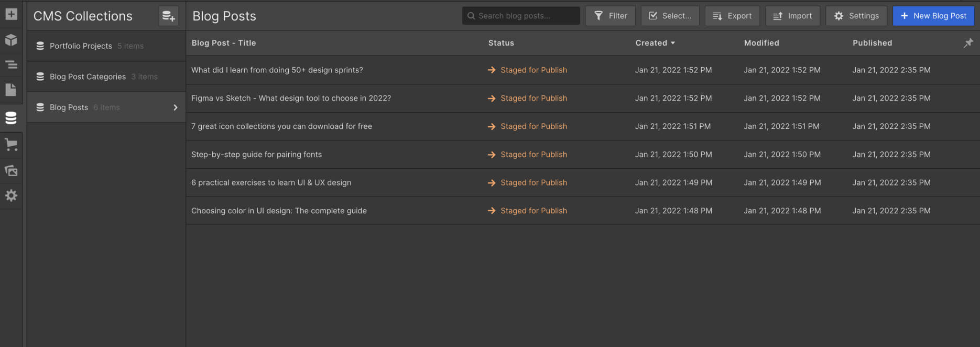Open the Assets panel icon

11,170
